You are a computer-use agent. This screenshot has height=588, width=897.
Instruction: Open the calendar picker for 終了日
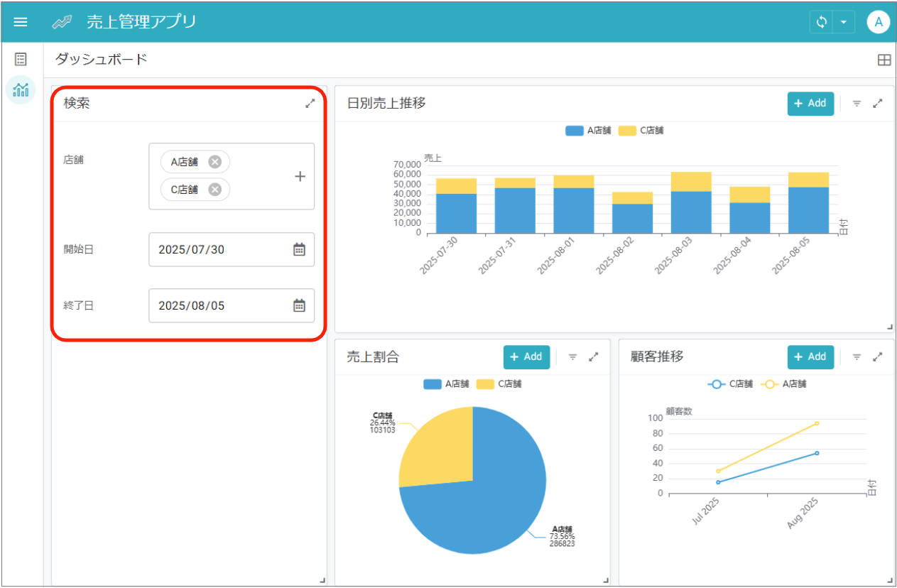(300, 305)
